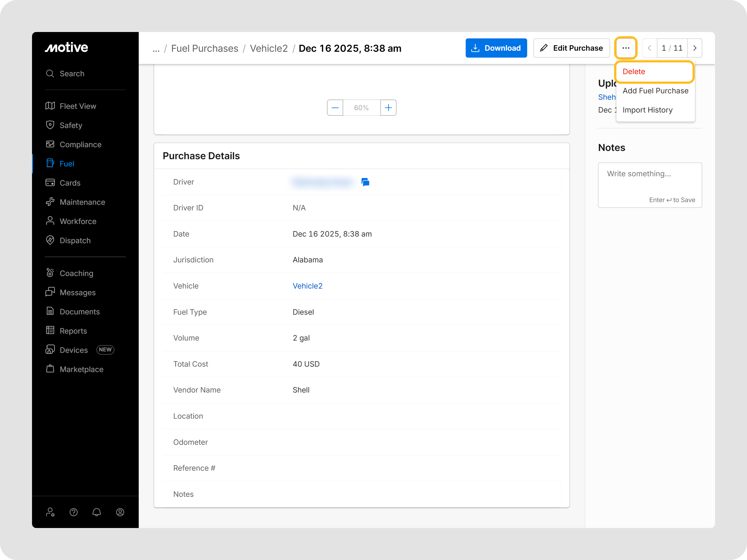747x560 pixels.
Task: Open the Vehicle2 link in Purchase Details
Action: pos(307,286)
